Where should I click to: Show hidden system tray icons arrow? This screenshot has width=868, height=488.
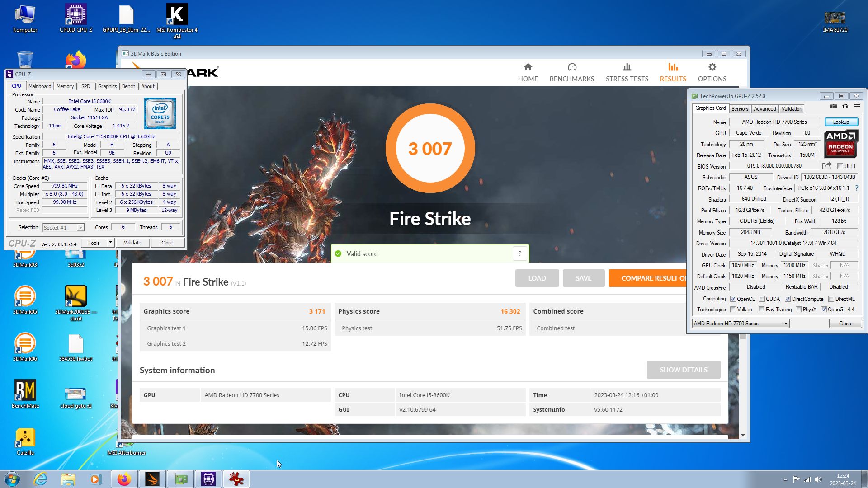coord(785,479)
